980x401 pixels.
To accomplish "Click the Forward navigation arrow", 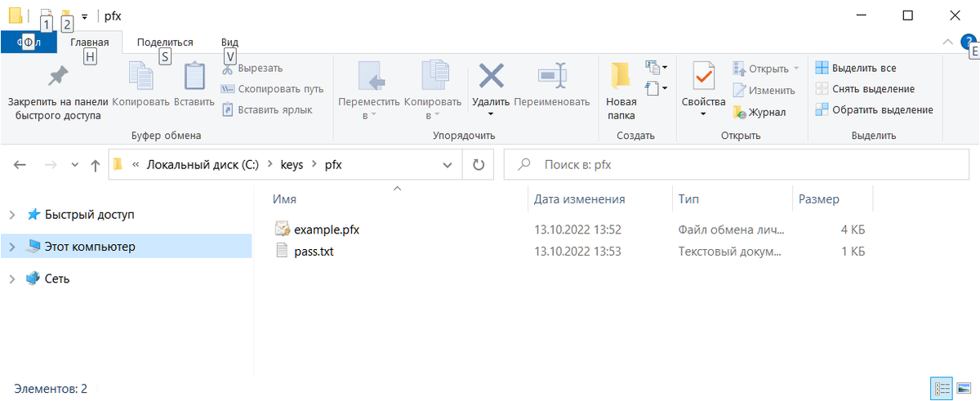I will [50, 164].
